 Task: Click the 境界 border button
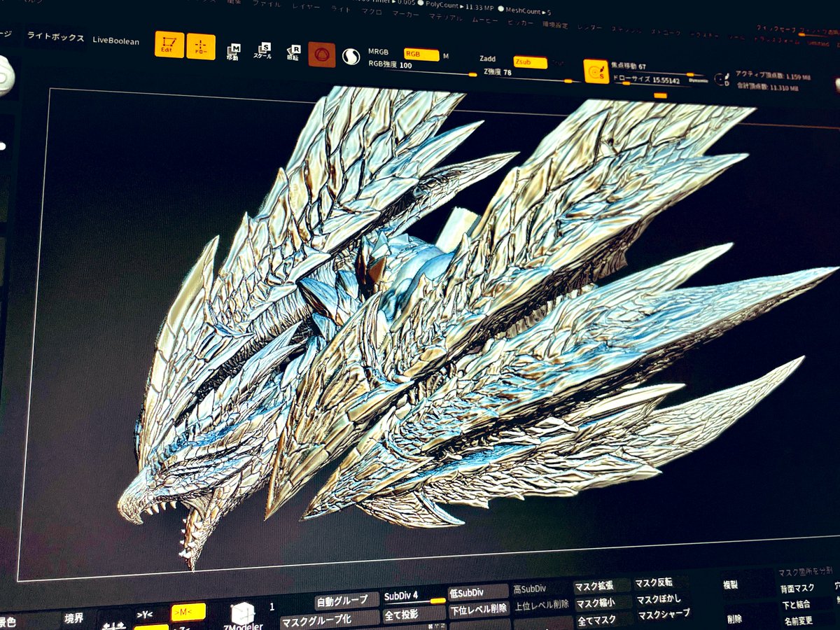pyautogui.click(x=73, y=618)
